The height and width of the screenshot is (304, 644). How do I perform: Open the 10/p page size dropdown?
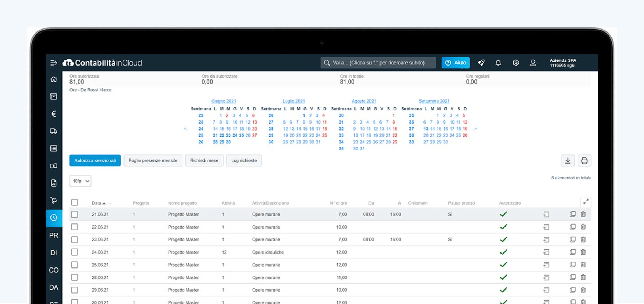tap(80, 181)
